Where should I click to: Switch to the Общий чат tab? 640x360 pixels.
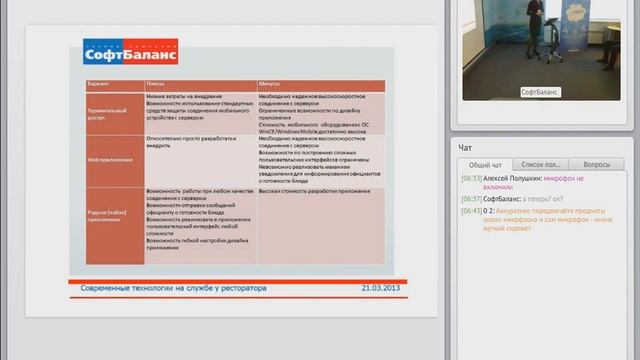(x=485, y=165)
